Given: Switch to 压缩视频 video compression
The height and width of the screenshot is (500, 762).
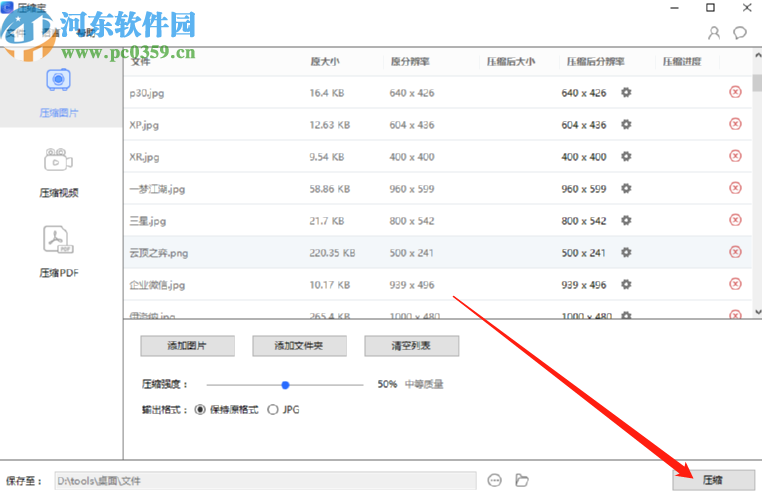Looking at the screenshot, I should pyautogui.click(x=59, y=172).
